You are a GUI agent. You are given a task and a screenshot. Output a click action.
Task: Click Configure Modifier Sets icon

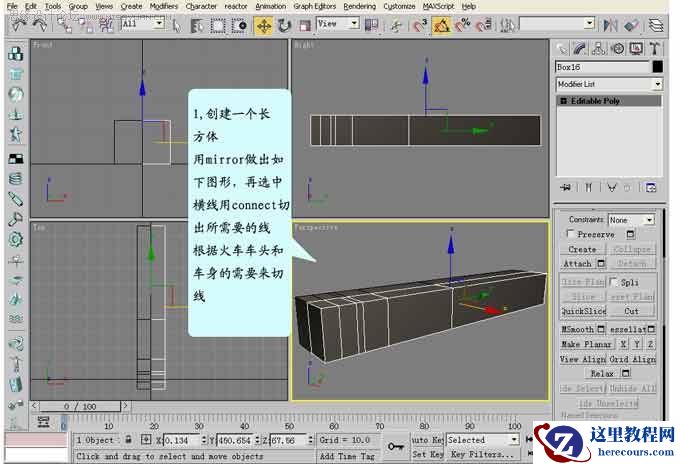651,187
